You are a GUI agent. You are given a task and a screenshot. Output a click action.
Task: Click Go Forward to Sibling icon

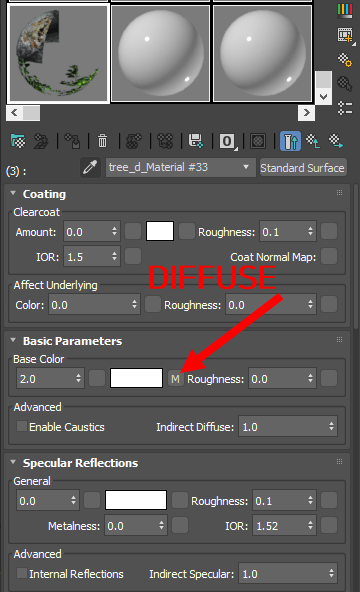click(x=335, y=141)
